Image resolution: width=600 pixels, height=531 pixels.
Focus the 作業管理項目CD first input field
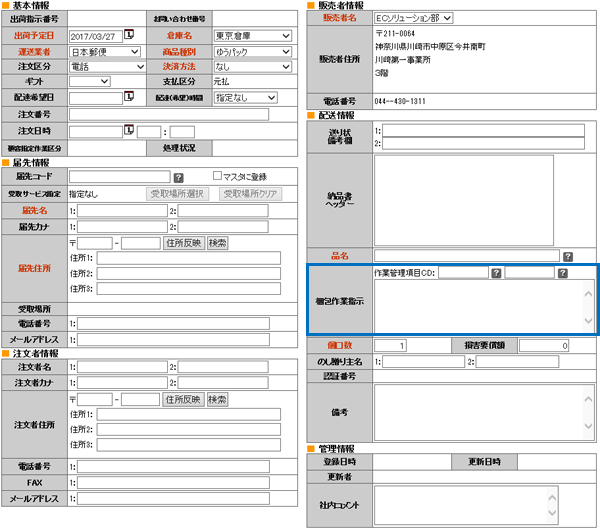[x=463, y=272]
